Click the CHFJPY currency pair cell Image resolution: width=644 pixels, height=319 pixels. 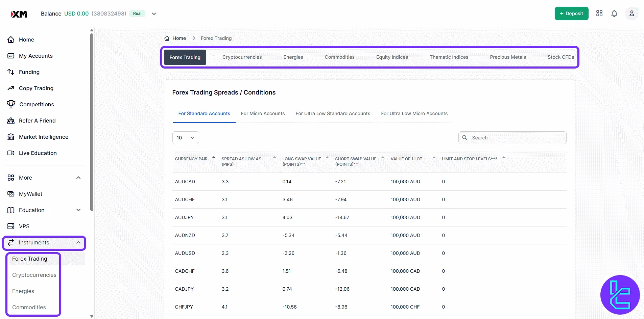pos(184,307)
